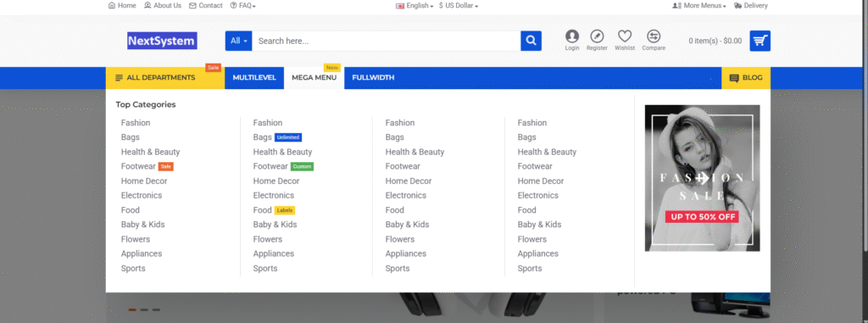The image size is (868, 323).
Task: Click Food with the Labels badge
Action: [x=263, y=210]
